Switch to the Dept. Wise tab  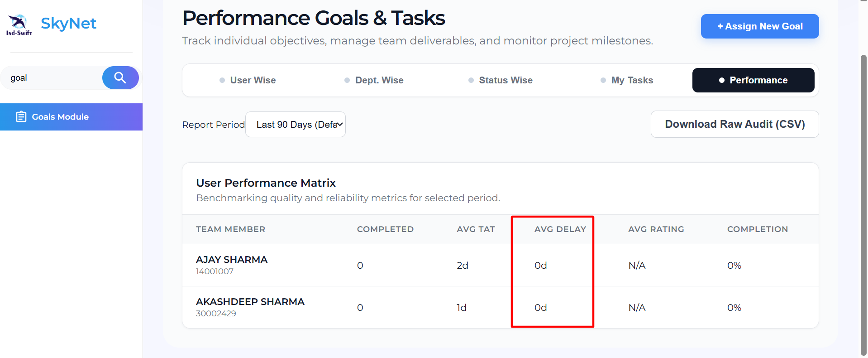374,80
